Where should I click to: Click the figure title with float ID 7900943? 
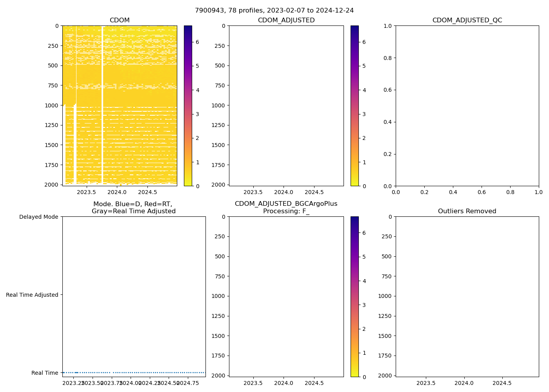click(274, 11)
